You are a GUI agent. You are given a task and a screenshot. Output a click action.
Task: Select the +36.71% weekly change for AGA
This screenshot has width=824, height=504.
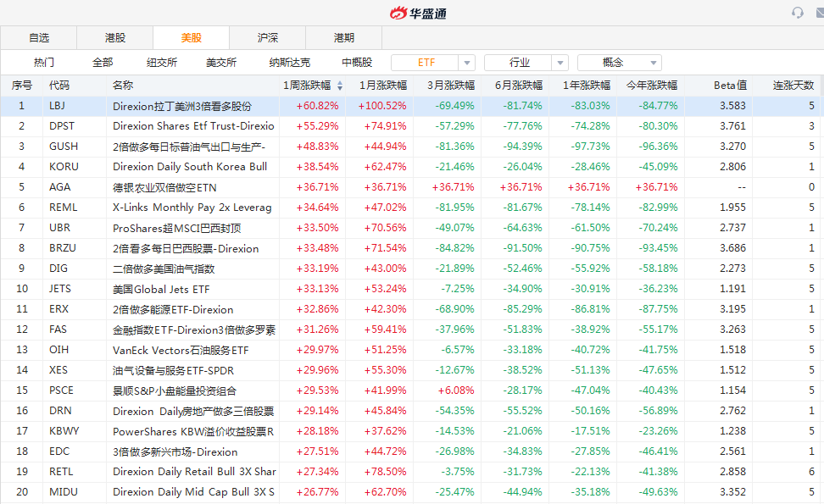[x=317, y=187]
